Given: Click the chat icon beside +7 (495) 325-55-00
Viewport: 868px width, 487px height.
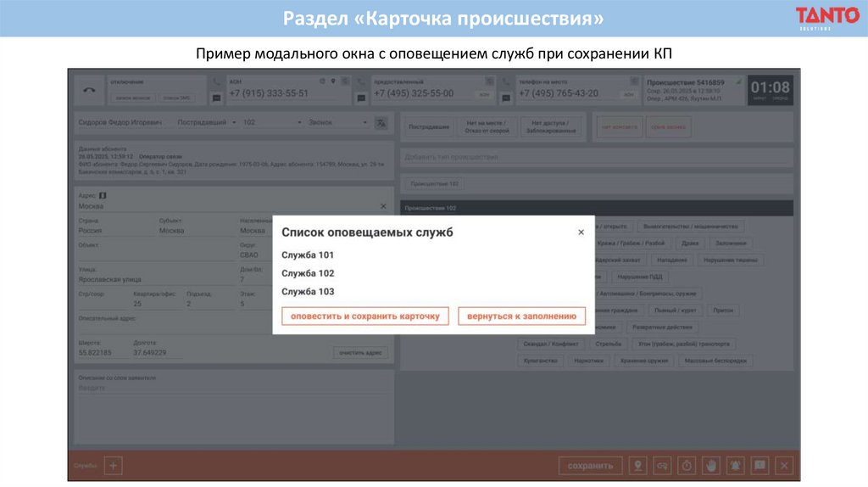Looking at the screenshot, I should click(361, 98).
